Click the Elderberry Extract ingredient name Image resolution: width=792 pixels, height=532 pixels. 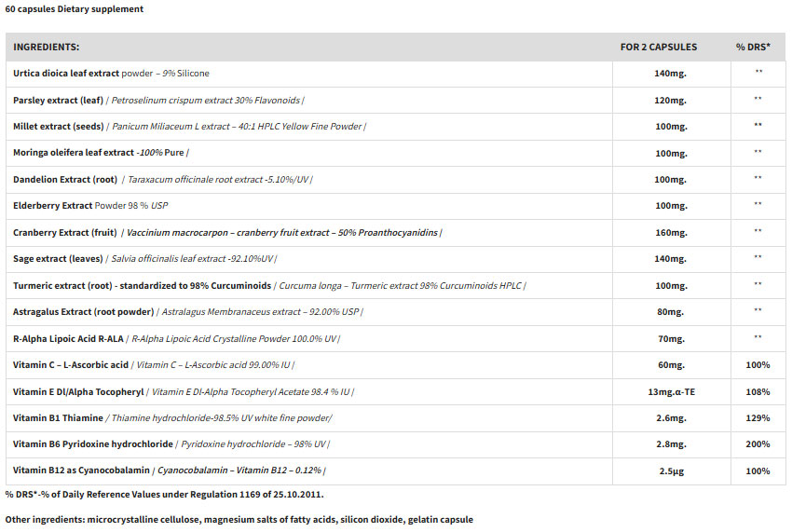53,205
